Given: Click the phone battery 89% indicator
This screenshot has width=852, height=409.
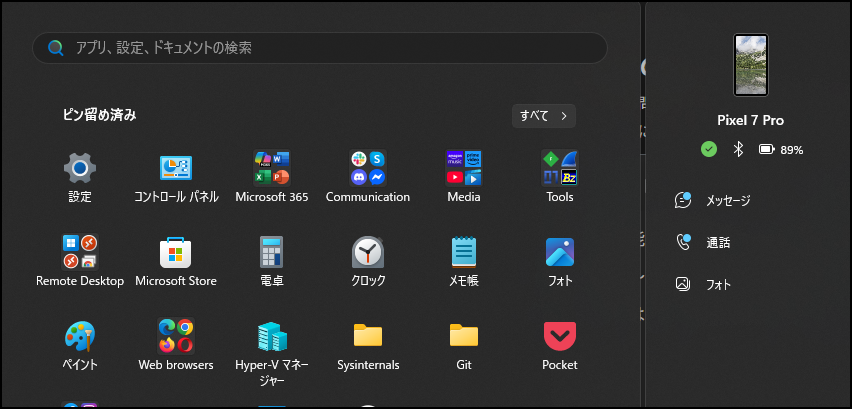Looking at the screenshot, I should click(781, 150).
